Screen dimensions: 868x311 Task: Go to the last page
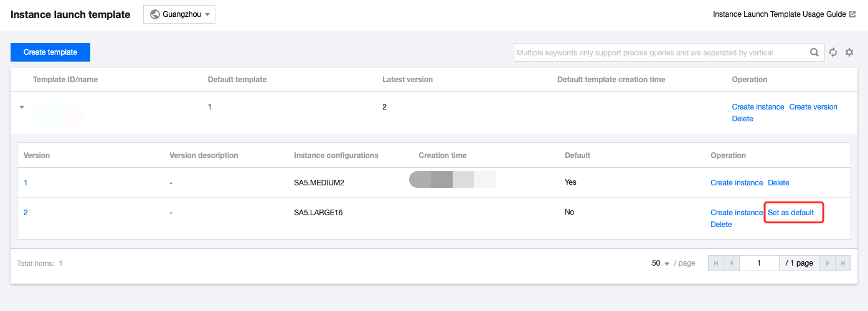point(843,263)
